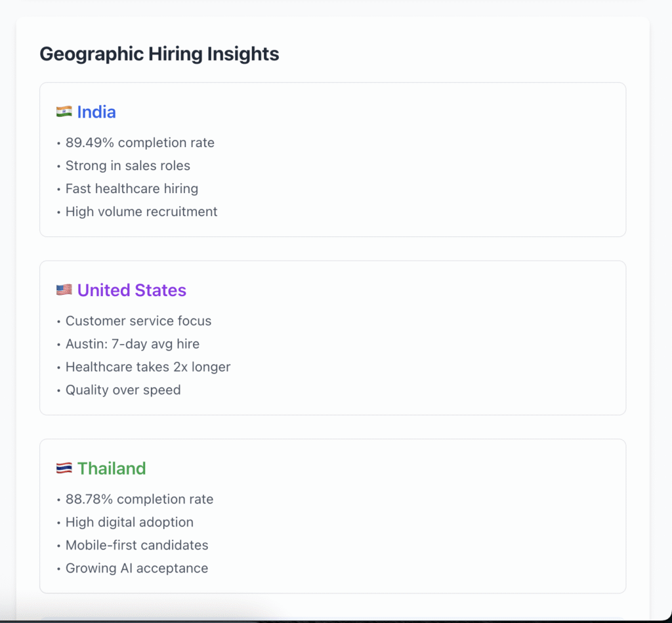The width and height of the screenshot is (672, 623).
Task: Click the Geographic Hiring Insights title
Action: [x=159, y=54]
